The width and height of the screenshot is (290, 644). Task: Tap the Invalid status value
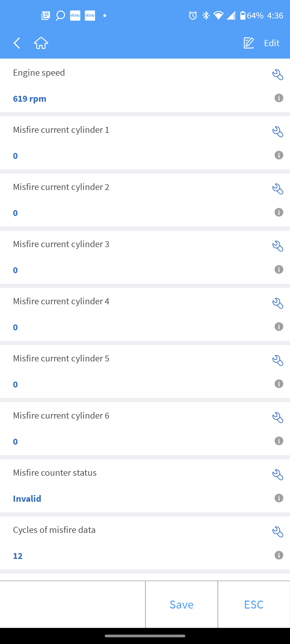click(x=27, y=499)
